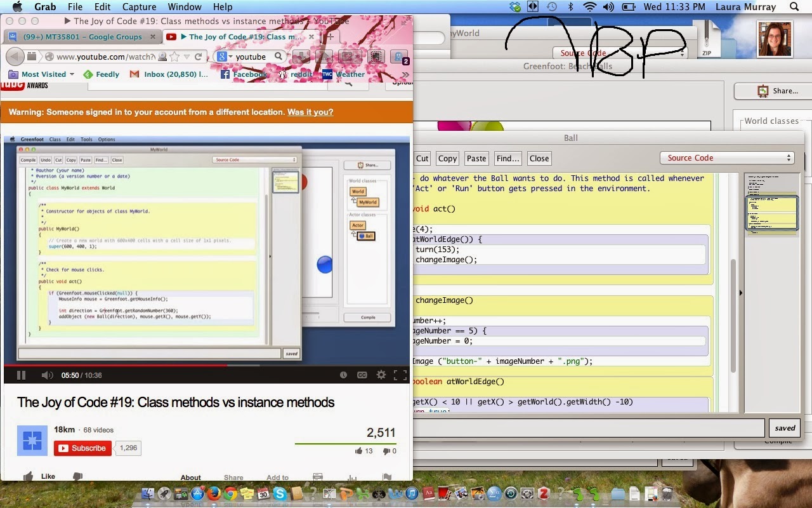Open the 18km channel name link

(x=64, y=430)
